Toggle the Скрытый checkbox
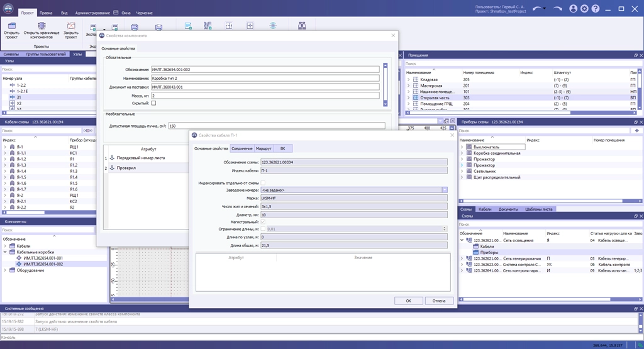Image resolution: width=644 pixels, height=349 pixels. [153, 103]
